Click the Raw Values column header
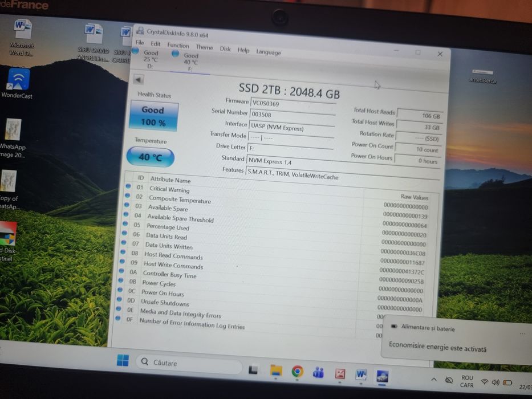Viewport: 532px width, 399px height. [x=415, y=197]
